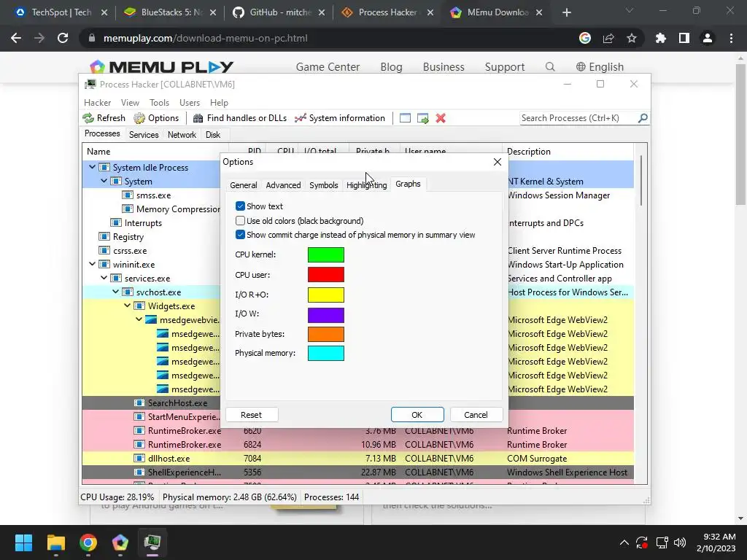Open the Symbols tab in Options

click(323, 185)
